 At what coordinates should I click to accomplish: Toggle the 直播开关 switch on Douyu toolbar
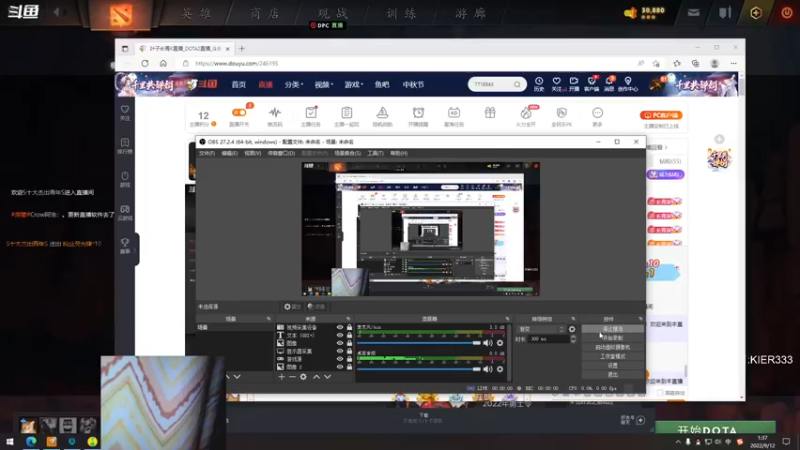pos(239,113)
